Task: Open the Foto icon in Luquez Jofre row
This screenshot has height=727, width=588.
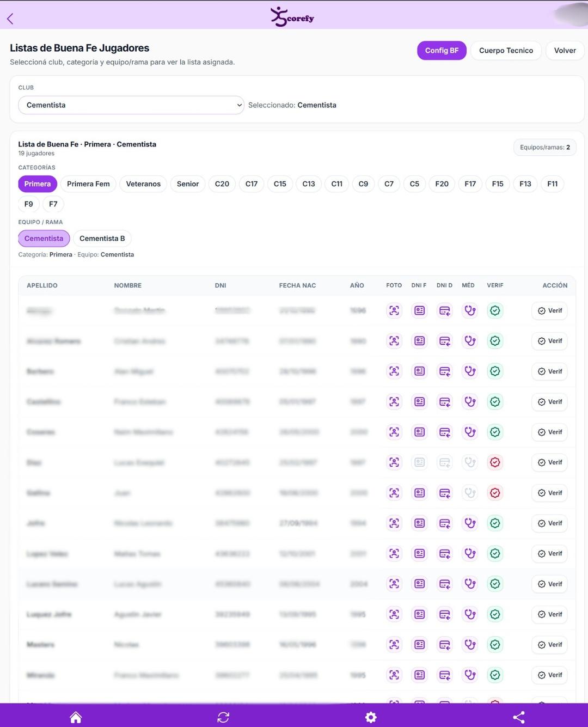Action: (394, 614)
